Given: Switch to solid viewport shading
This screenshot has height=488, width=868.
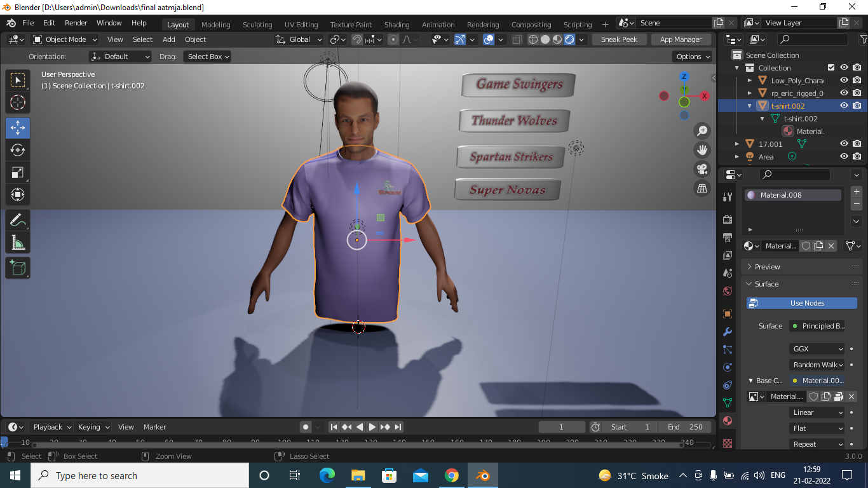Looking at the screenshot, I should click(x=545, y=39).
